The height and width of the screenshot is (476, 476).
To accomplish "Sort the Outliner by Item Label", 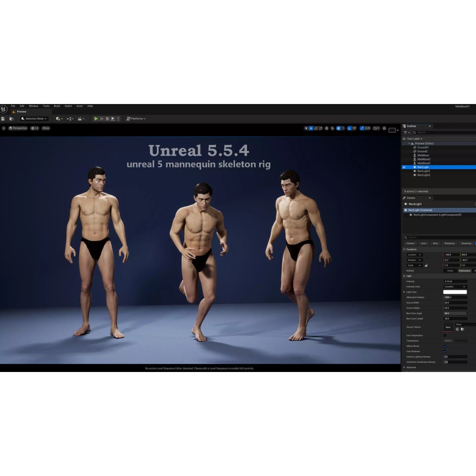I will pos(414,139).
